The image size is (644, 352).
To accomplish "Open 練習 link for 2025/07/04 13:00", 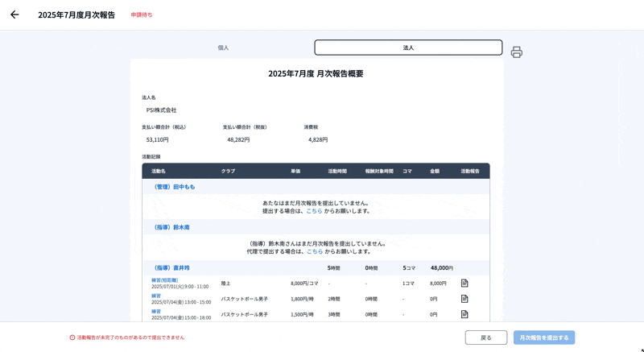I will [x=156, y=296].
